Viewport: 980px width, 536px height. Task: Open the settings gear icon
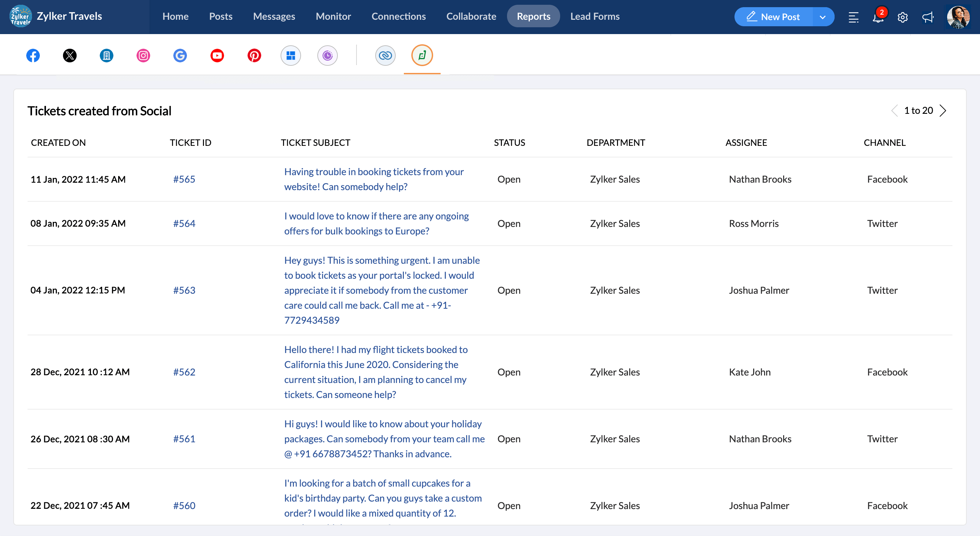pyautogui.click(x=902, y=17)
